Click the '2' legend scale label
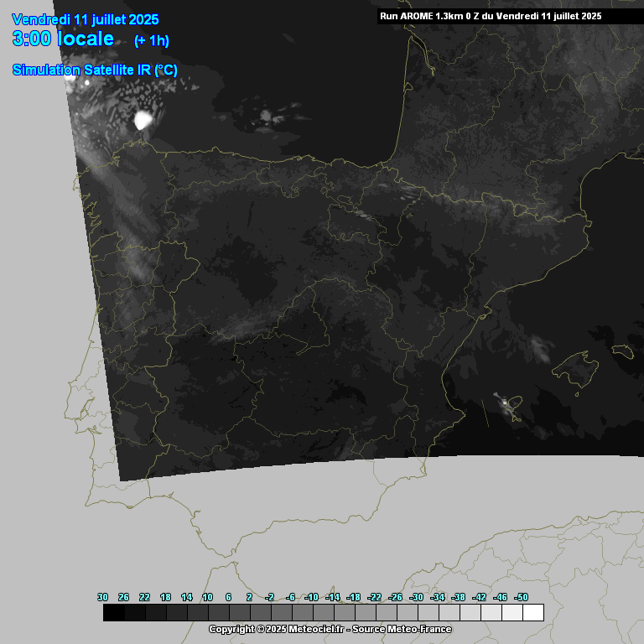 tap(249, 597)
